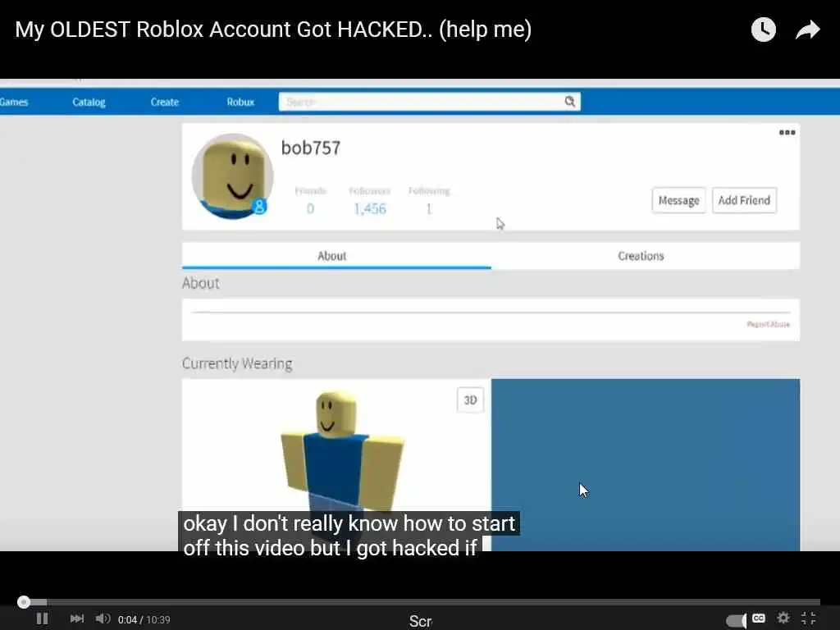This screenshot has width=840, height=630.
Task: Click the Add Friend button
Action: (x=744, y=200)
